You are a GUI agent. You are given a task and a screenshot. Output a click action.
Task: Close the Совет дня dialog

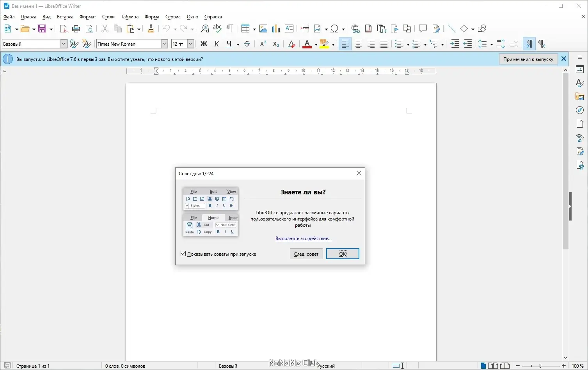point(359,173)
